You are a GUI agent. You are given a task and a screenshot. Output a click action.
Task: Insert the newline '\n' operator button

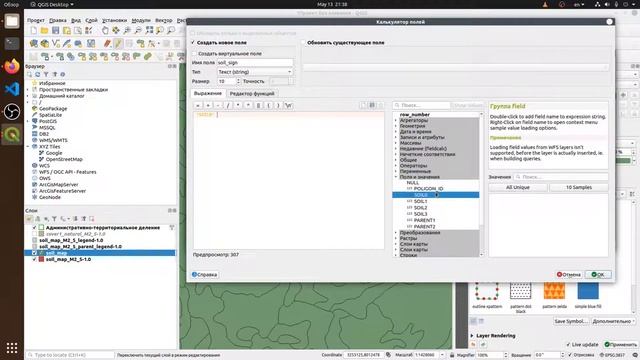point(289,105)
